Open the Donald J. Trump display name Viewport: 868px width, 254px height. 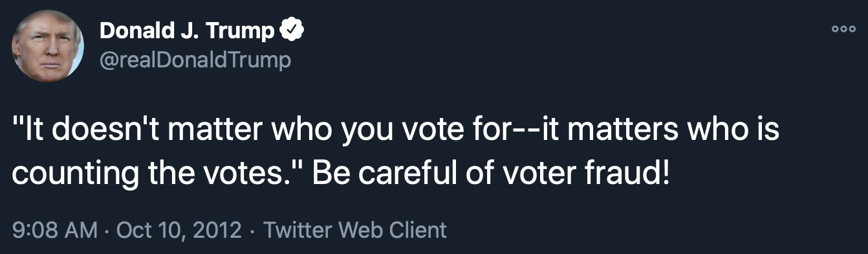point(188,31)
